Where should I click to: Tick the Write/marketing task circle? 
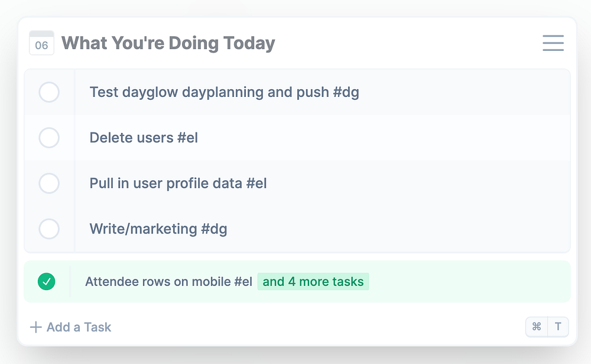[x=49, y=229]
